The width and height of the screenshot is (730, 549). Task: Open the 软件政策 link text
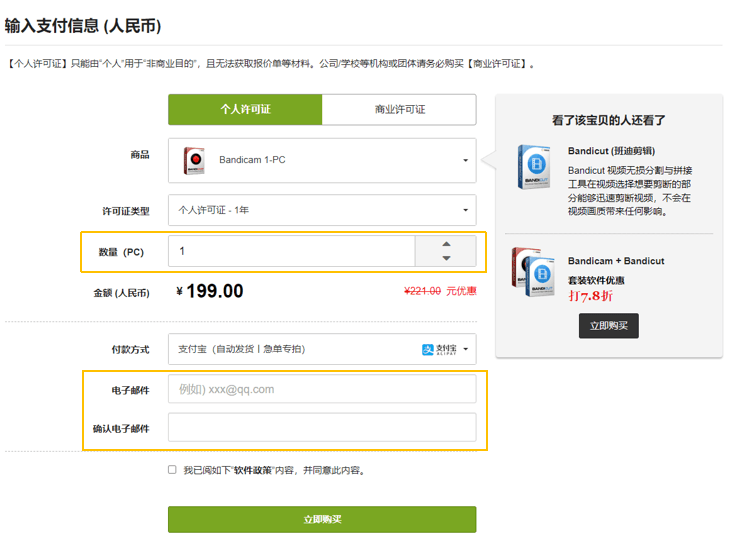[253, 470]
